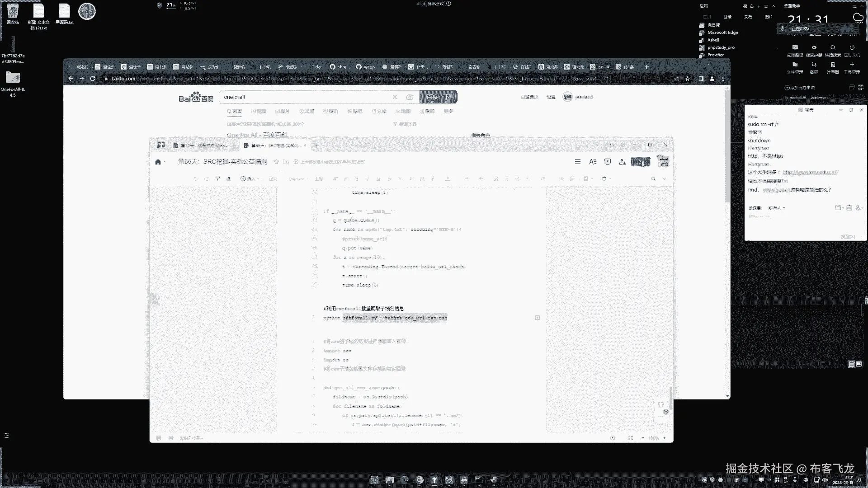Open the document outline list icon

577,162
